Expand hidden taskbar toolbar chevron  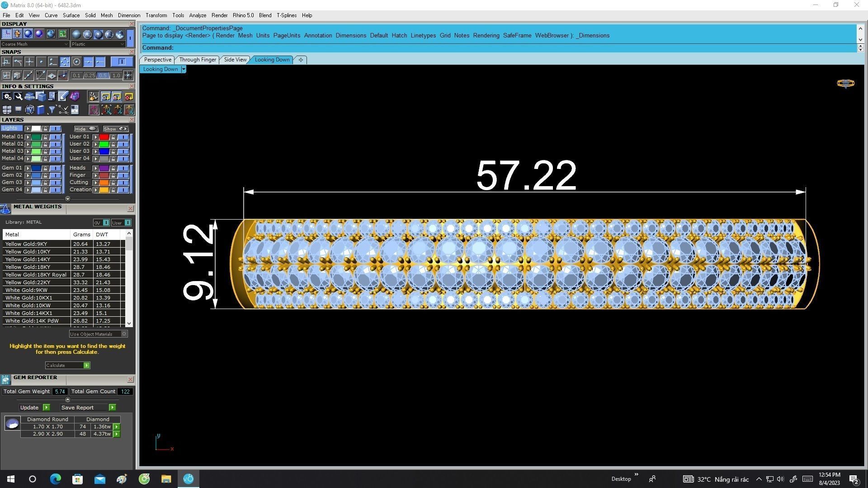637,474
